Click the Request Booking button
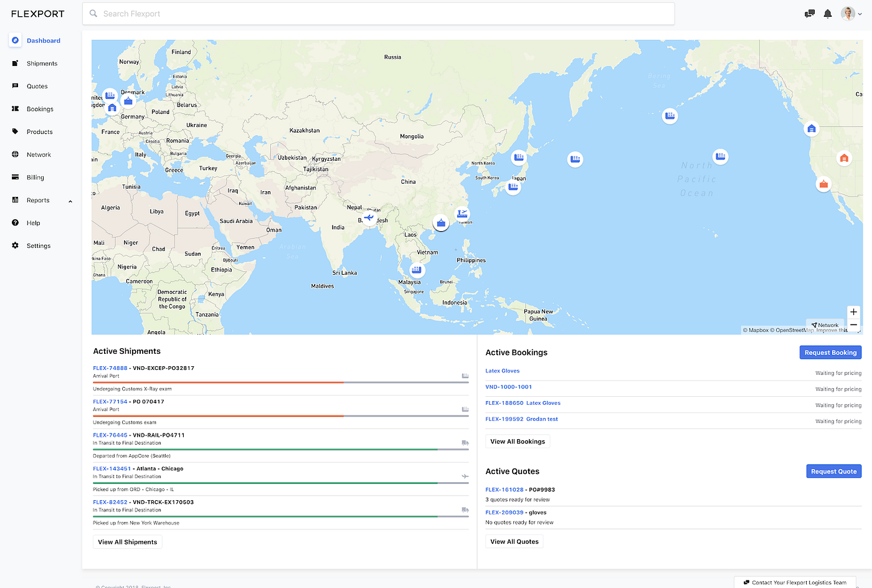Screen dimensions: 872x588 (x=830, y=352)
